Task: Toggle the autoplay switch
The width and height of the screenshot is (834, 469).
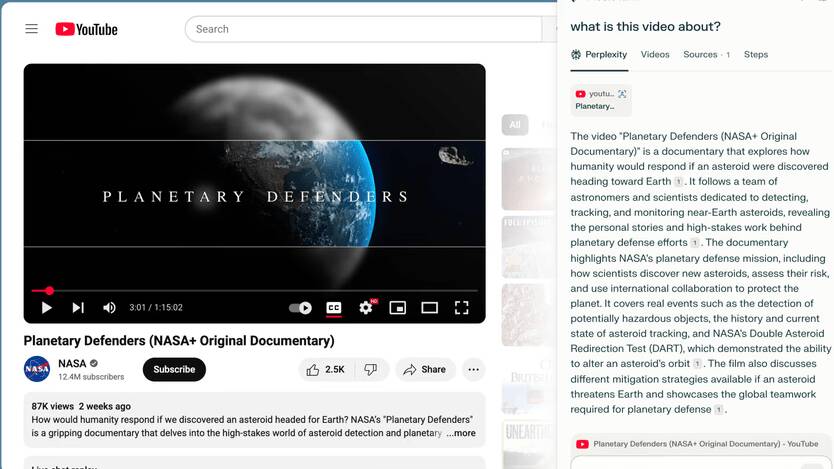Action: [x=300, y=307]
